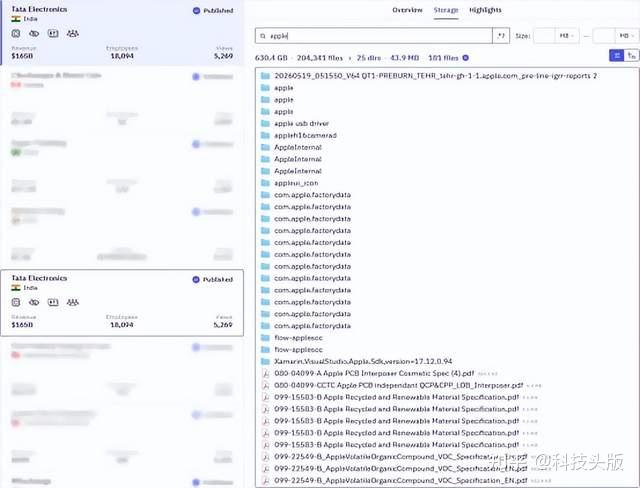Open the maximum size MB unit dropdown
The height and width of the screenshot is (488, 640).
tap(627, 36)
